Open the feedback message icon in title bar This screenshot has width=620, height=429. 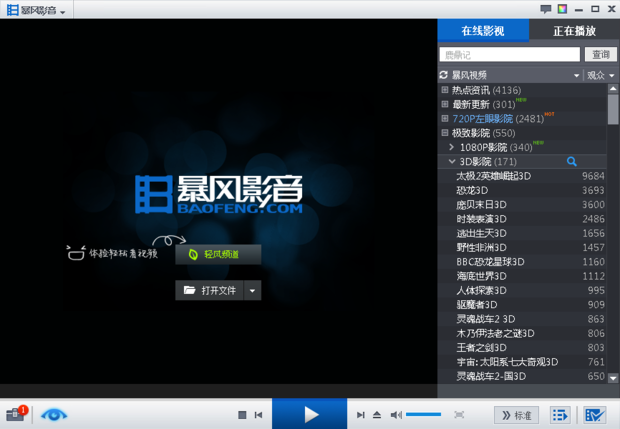click(546, 9)
